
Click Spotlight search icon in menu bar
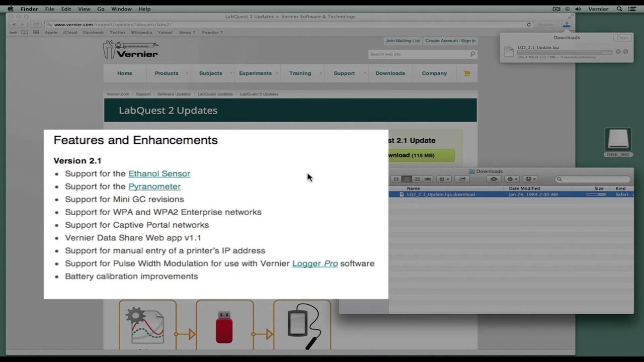(x=619, y=9)
